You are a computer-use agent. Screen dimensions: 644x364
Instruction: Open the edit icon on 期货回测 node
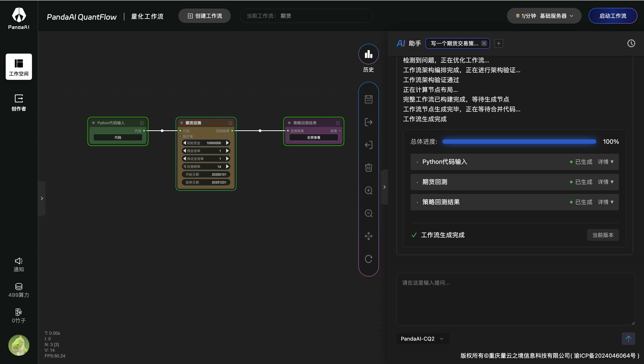[x=230, y=123]
